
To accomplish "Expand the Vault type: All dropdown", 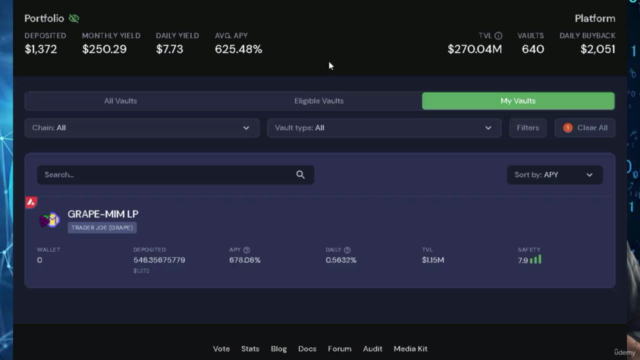I will [x=384, y=128].
